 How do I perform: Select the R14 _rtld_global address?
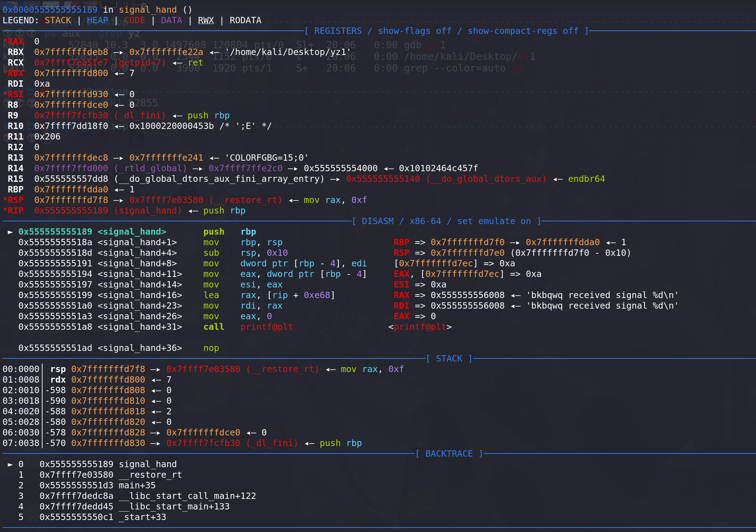[111, 168]
